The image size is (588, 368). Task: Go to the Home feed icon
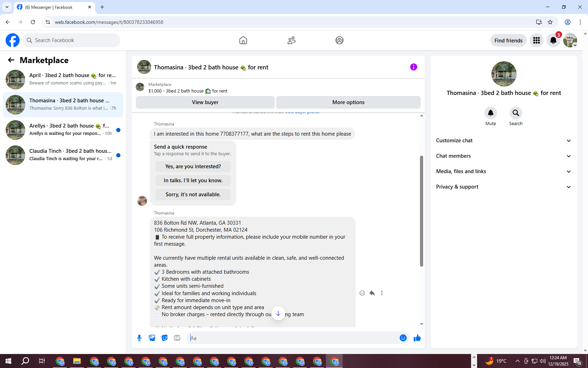coord(243,40)
